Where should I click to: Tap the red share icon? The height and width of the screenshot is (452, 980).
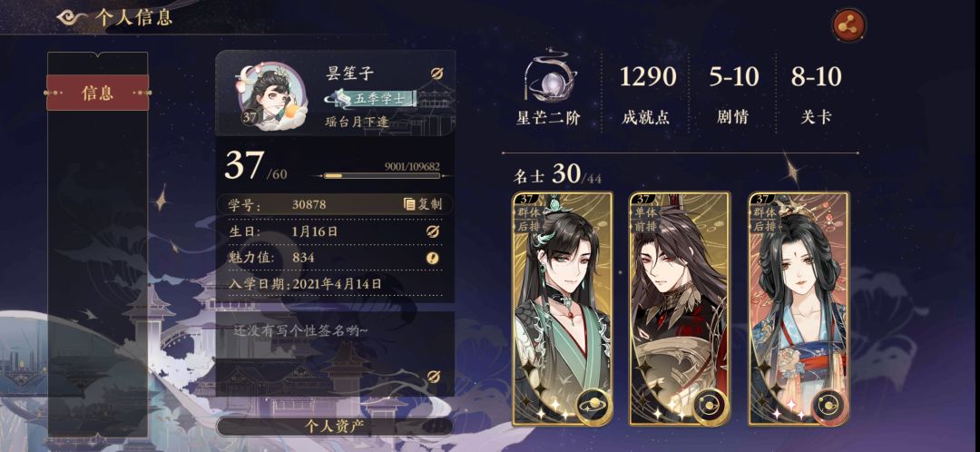tap(848, 25)
